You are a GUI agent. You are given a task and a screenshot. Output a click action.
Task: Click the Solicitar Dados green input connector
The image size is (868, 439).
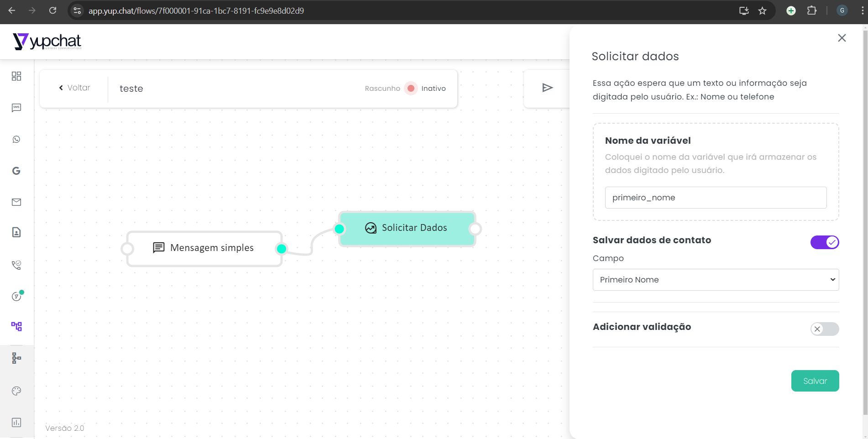[339, 229]
